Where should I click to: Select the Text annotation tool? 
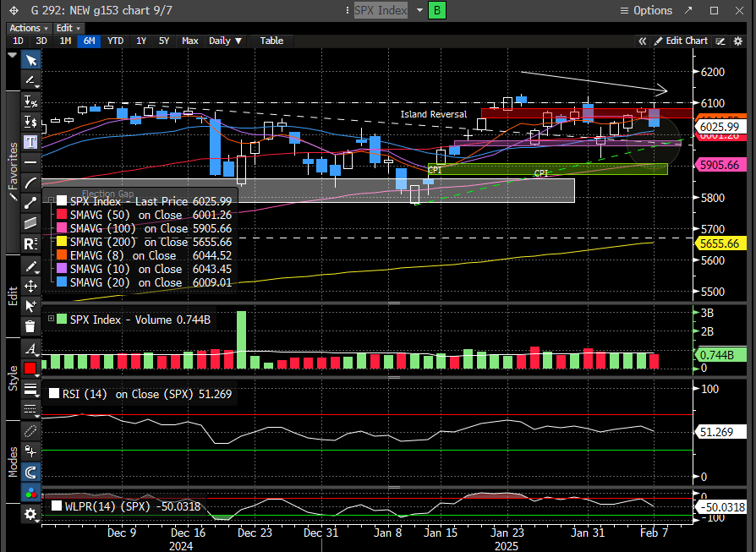click(x=30, y=142)
